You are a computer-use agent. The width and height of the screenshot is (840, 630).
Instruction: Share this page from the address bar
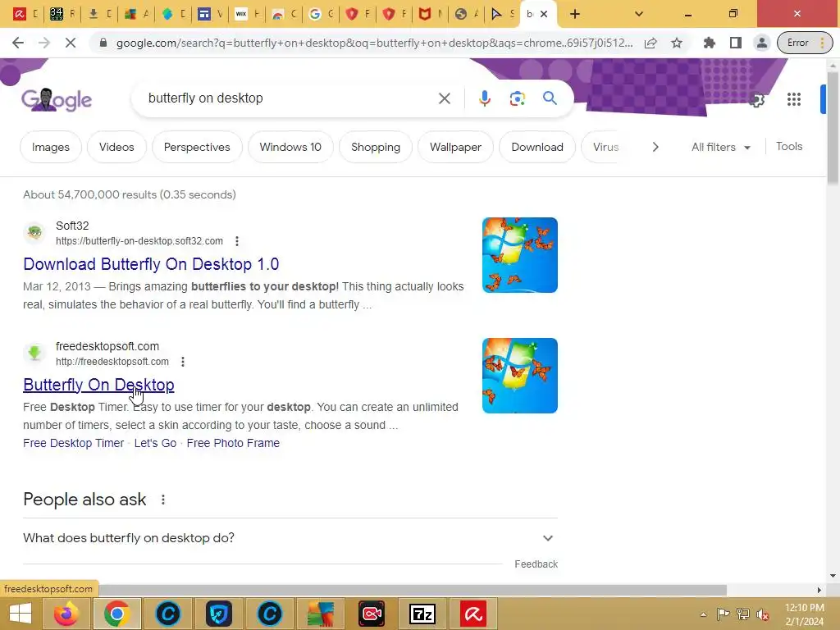coord(651,43)
